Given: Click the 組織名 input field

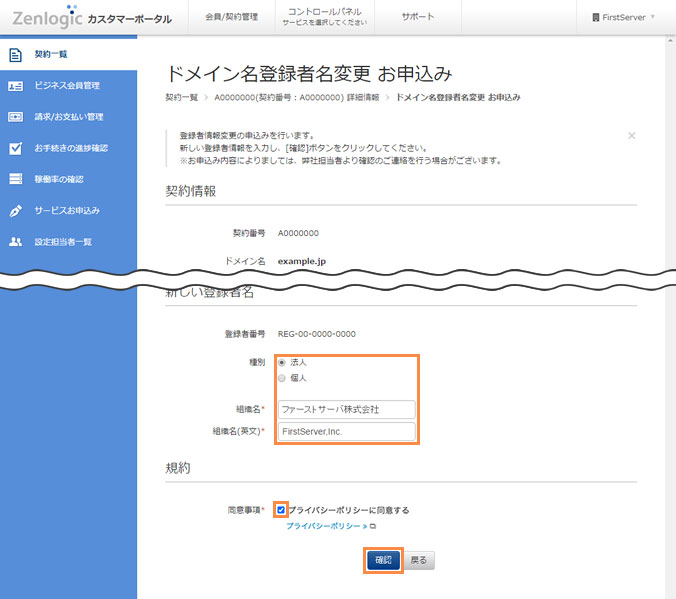Looking at the screenshot, I should (x=347, y=410).
